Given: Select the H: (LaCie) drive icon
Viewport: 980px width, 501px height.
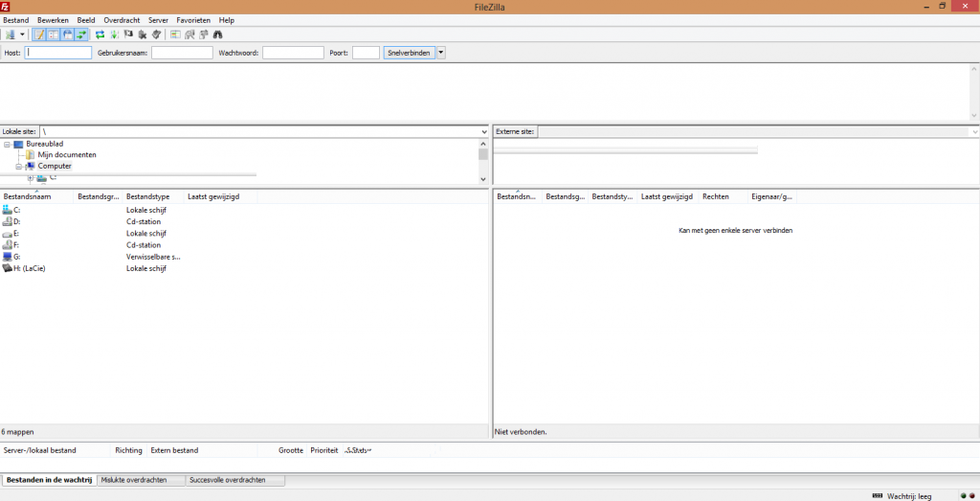Looking at the screenshot, I should (x=7, y=268).
